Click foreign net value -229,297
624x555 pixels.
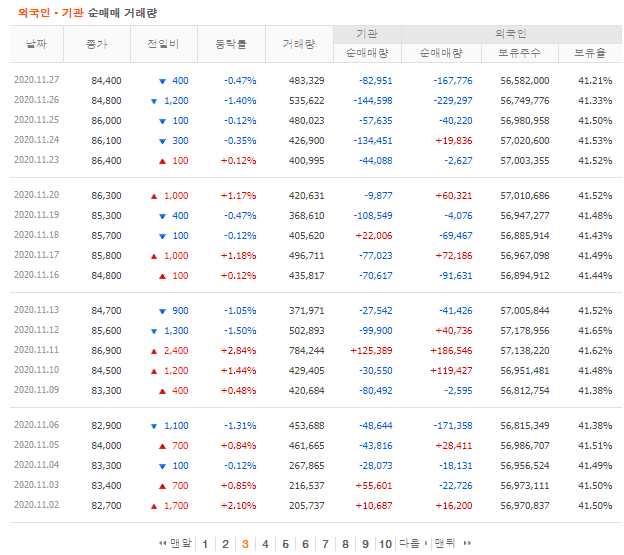[x=453, y=101]
